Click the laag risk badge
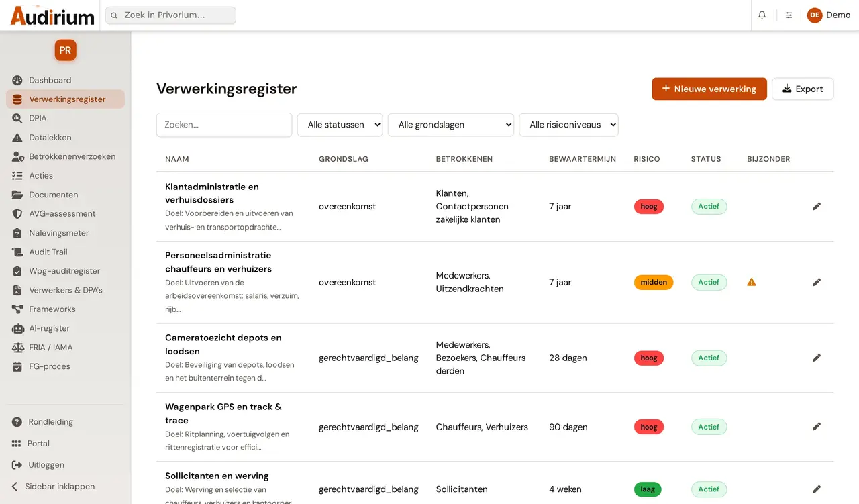859x504 pixels. pos(648,489)
